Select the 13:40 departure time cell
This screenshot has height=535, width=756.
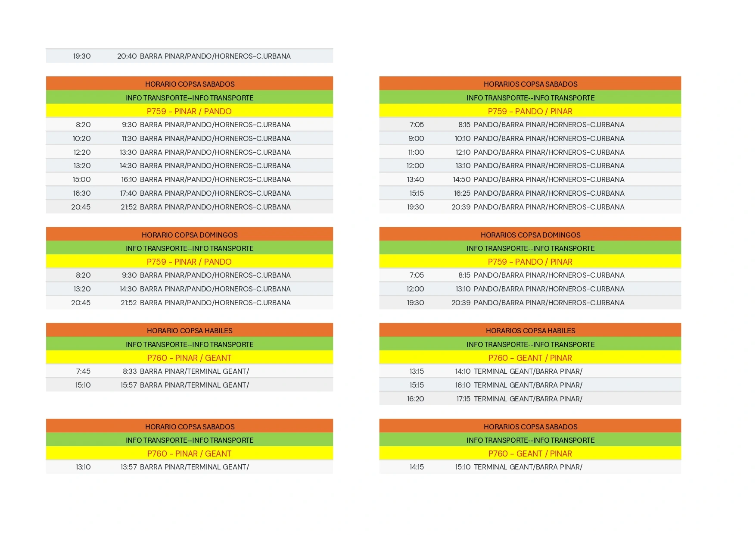pos(415,179)
